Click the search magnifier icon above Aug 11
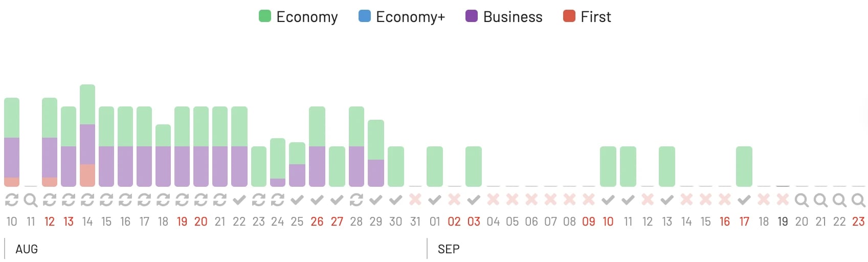Screen dimensions: 868x262 (x=31, y=200)
